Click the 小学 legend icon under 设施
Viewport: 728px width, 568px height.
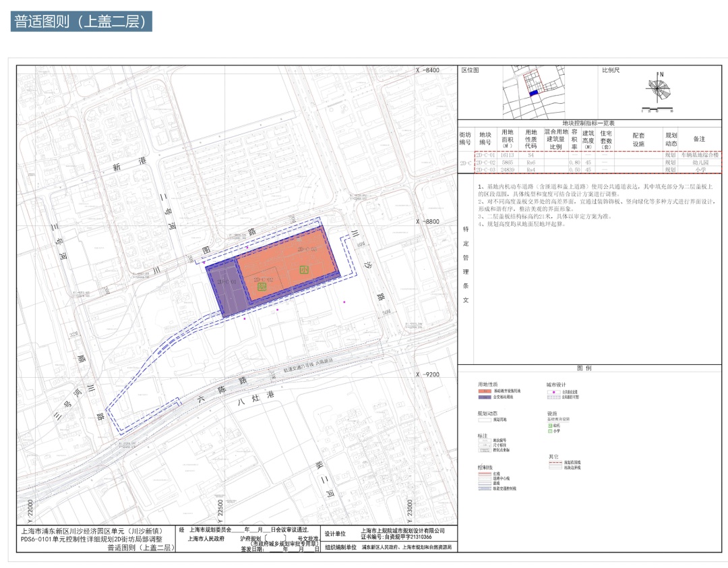pyautogui.click(x=551, y=431)
